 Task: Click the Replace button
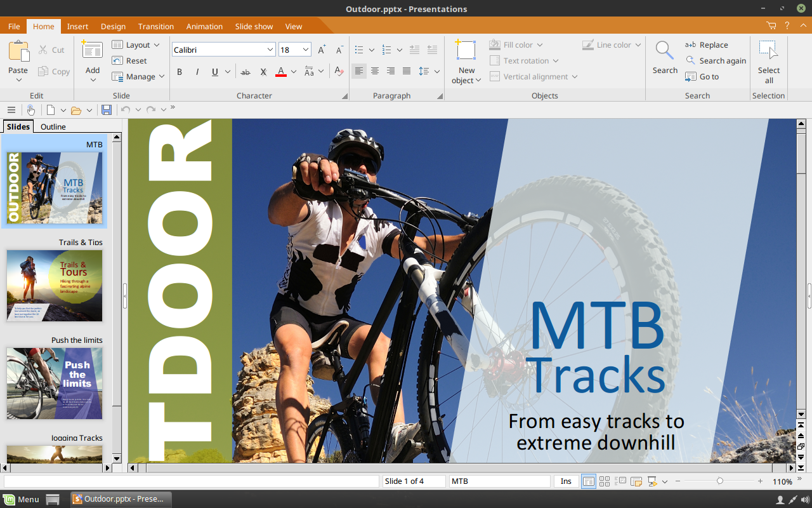(x=707, y=45)
